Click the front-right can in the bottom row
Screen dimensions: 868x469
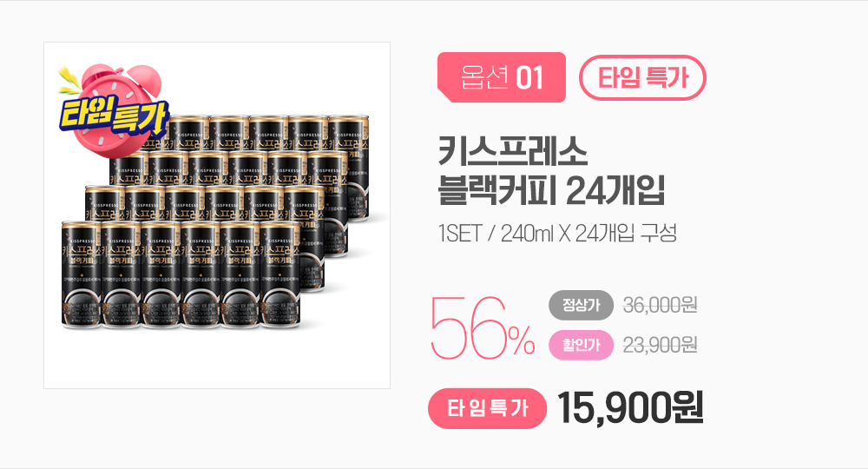pyautogui.click(x=280, y=274)
